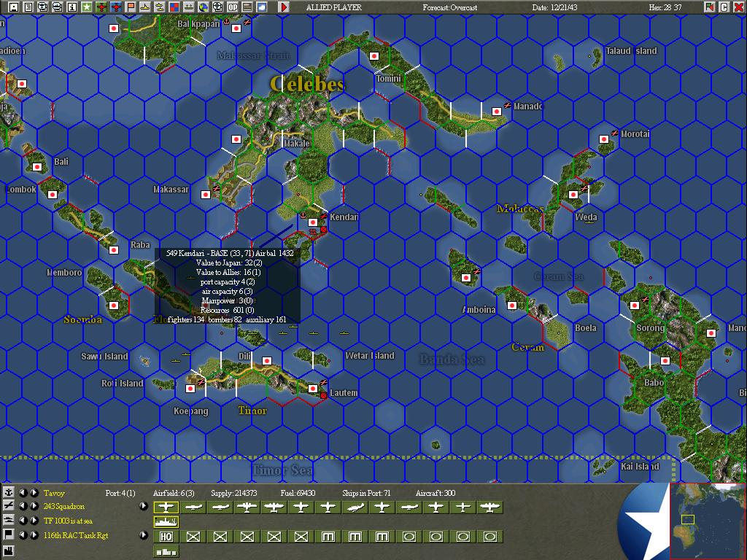Screen dimensions: 747x560
Task: Click the Date: 12/21/43 text
Action: 554,7
